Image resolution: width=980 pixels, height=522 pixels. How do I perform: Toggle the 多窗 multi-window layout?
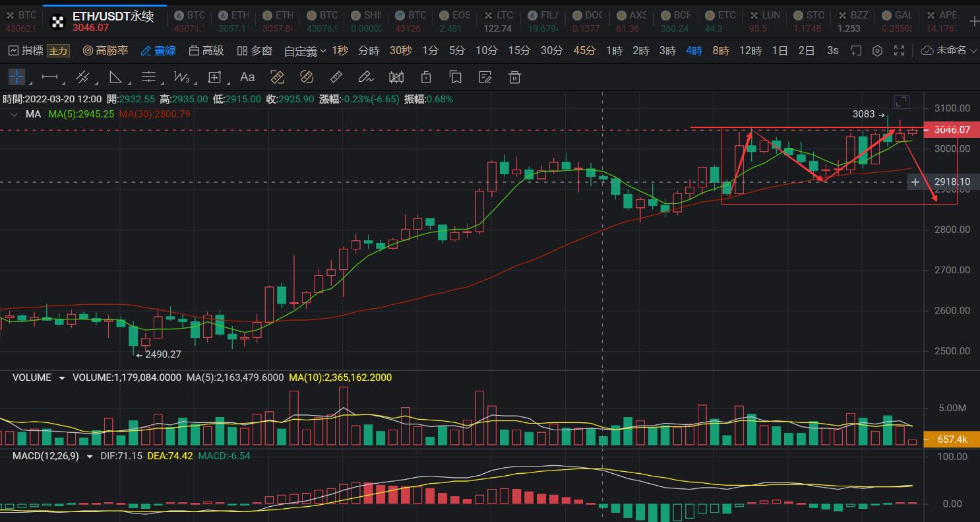tap(255, 51)
